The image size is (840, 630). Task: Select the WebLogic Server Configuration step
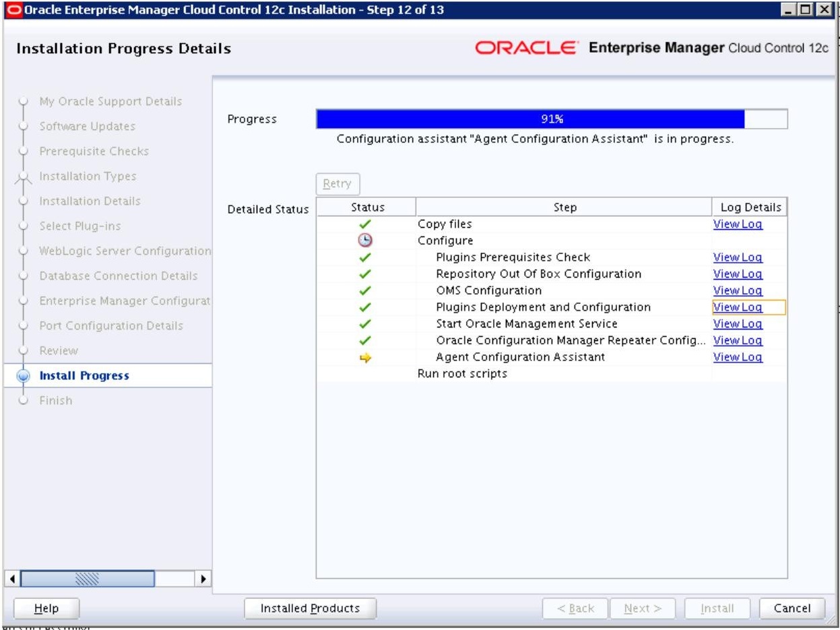[125, 251]
